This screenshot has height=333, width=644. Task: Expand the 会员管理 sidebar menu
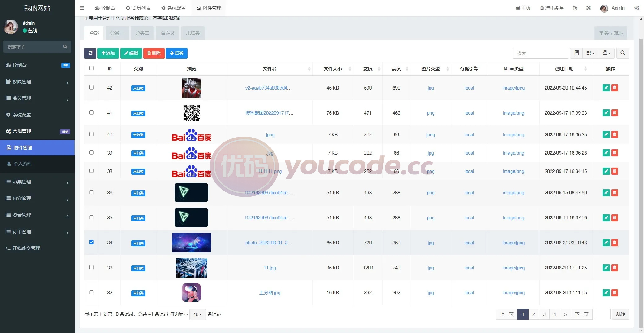click(x=37, y=98)
